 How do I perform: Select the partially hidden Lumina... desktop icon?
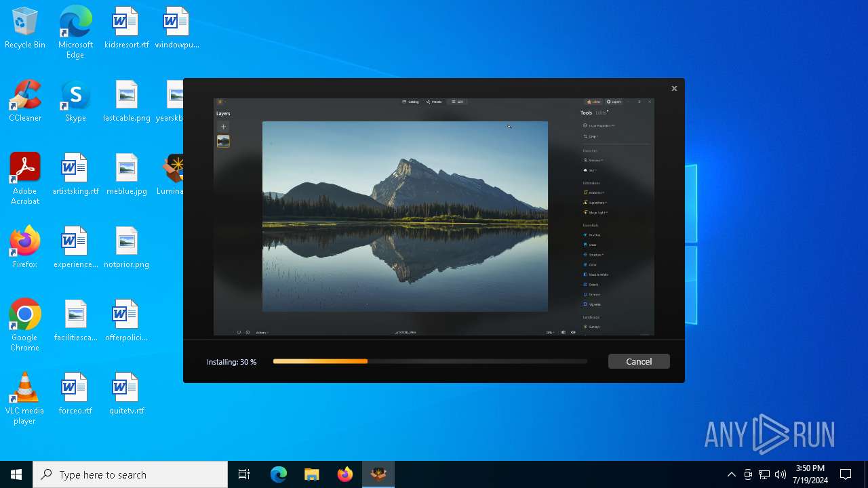pyautogui.click(x=170, y=175)
